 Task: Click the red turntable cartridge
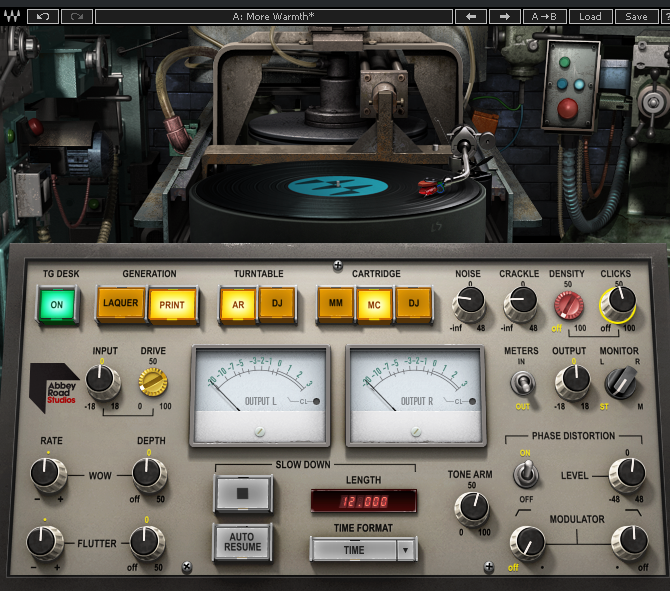coord(429,187)
